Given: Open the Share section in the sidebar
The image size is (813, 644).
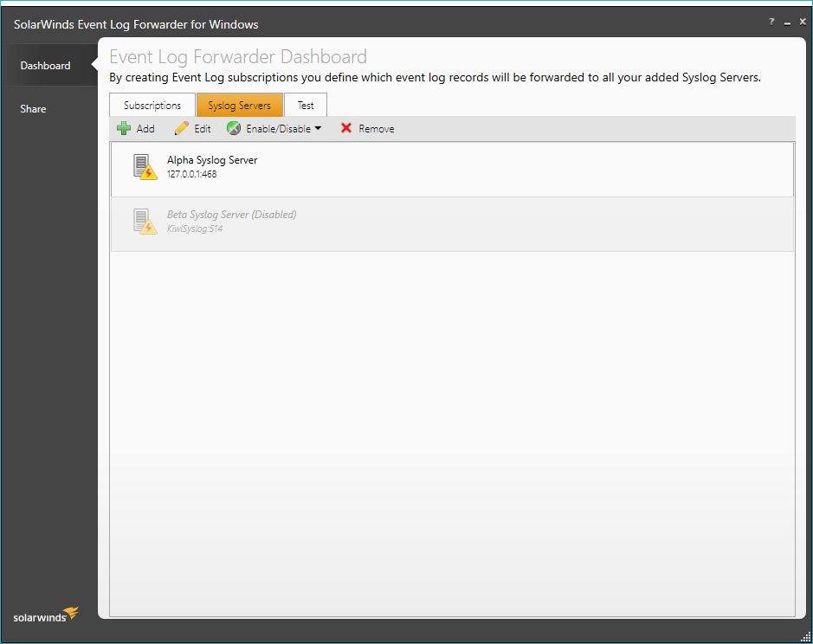Looking at the screenshot, I should pos(34,109).
